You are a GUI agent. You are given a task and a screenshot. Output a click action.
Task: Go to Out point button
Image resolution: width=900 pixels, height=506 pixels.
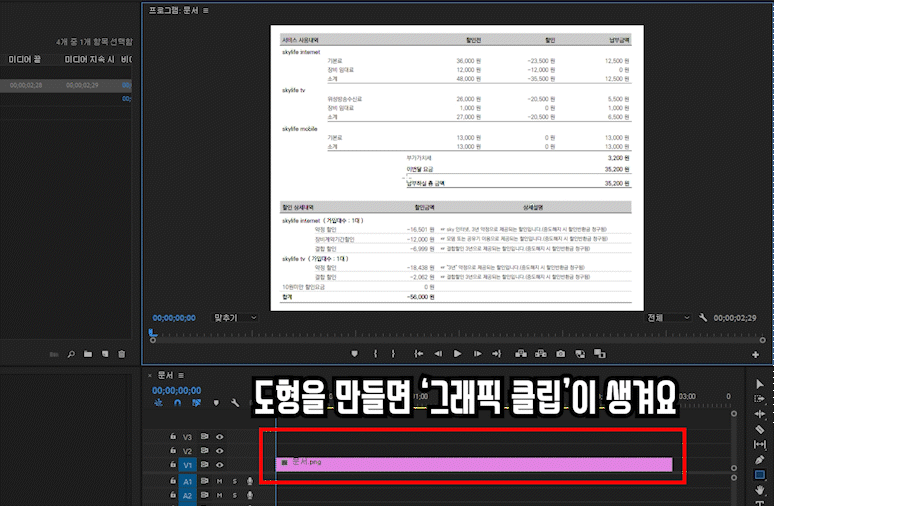(496, 354)
